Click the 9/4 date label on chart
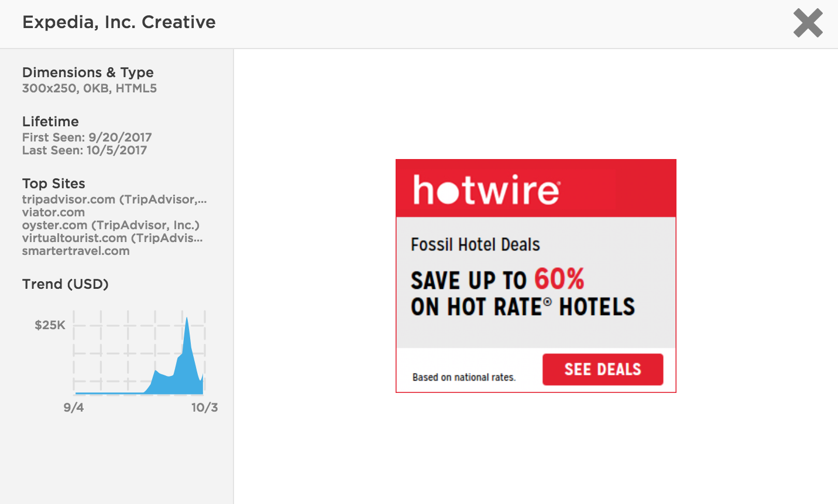The width and height of the screenshot is (838, 504). [74, 408]
